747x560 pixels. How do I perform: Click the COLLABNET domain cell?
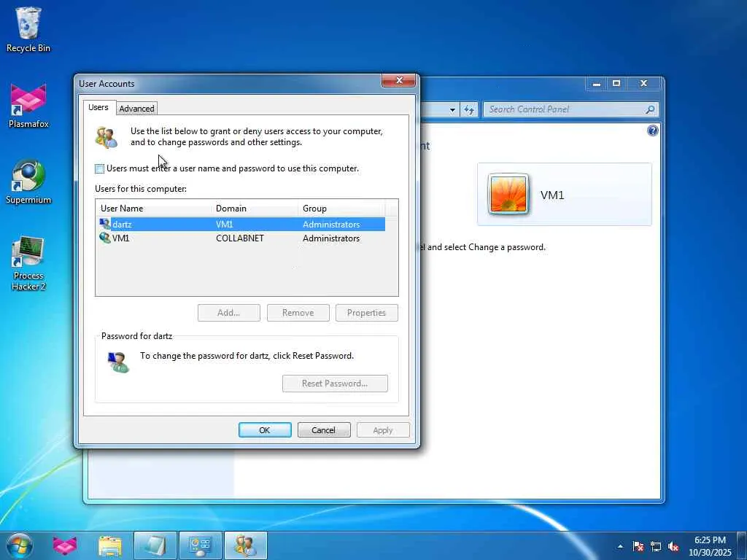click(239, 238)
